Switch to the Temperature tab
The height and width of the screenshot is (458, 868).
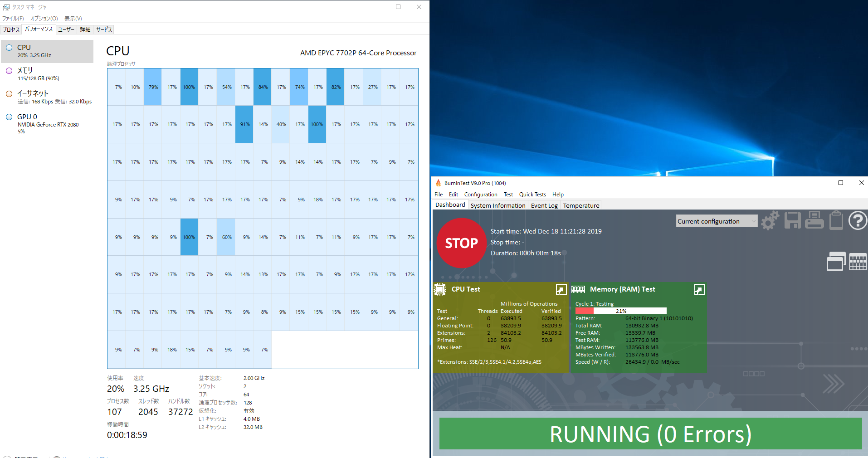[581, 205]
